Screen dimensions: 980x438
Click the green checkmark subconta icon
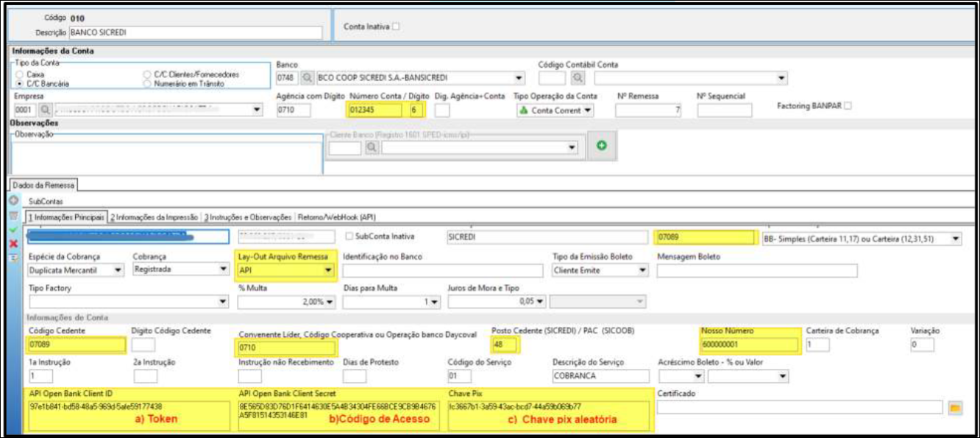pos(13,229)
